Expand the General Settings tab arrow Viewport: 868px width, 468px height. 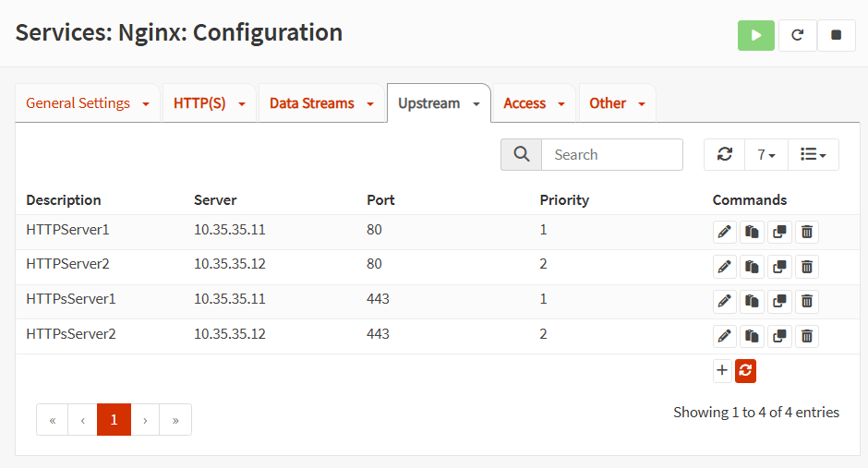coord(146,104)
